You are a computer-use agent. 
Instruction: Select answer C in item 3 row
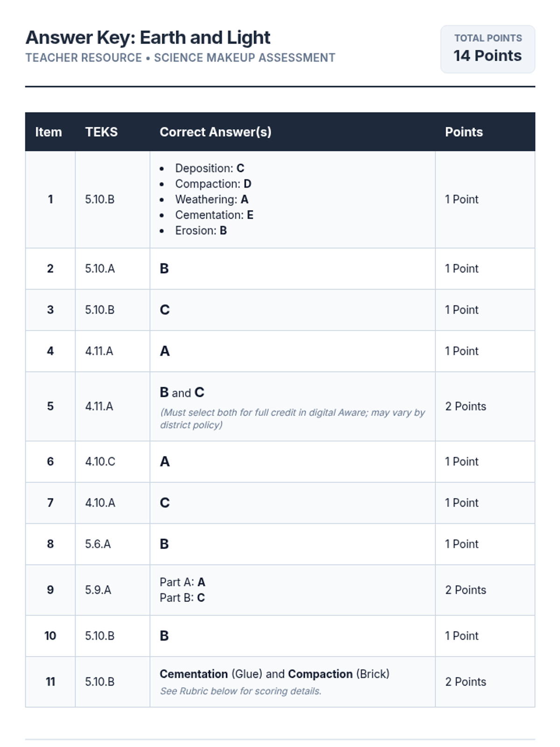point(165,310)
